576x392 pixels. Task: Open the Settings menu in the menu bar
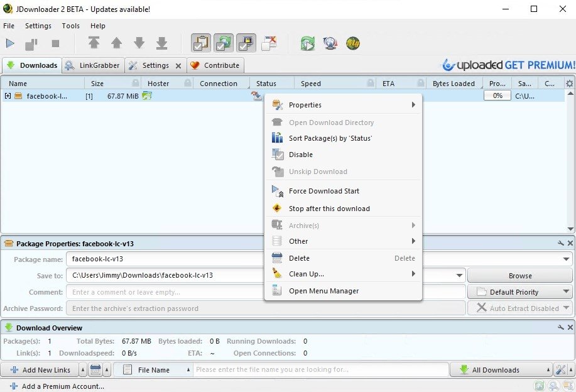click(x=38, y=26)
